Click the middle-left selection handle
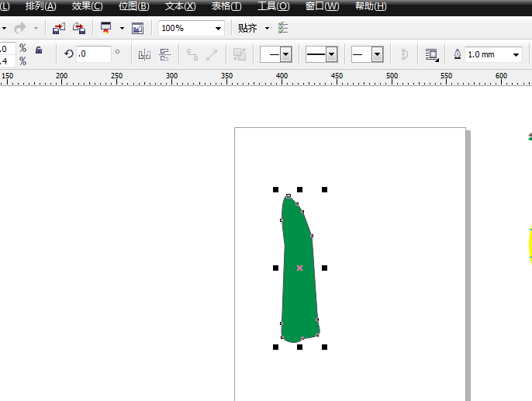 (275, 268)
